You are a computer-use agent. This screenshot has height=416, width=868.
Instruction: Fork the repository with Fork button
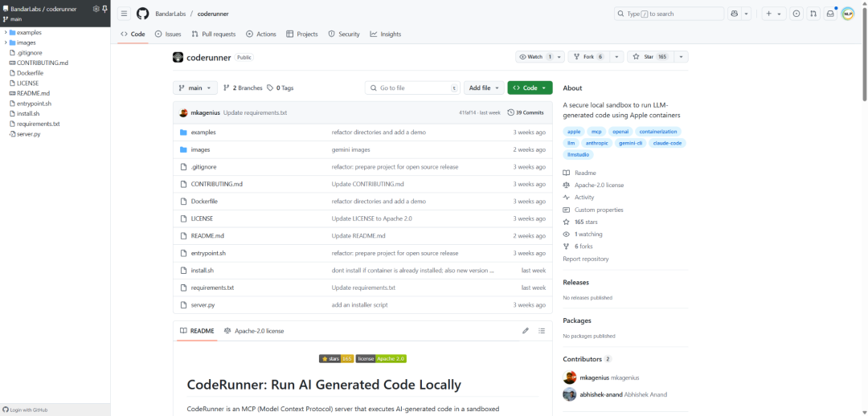point(588,57)
